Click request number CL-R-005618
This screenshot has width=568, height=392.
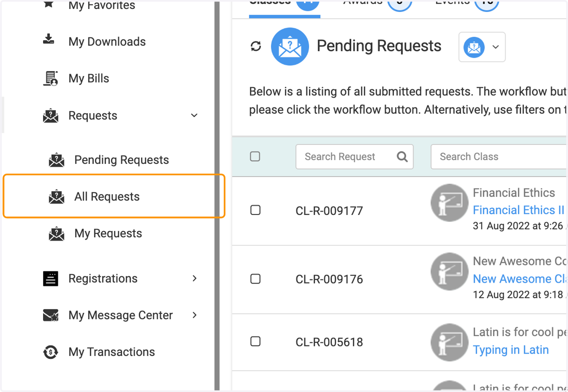329,342
